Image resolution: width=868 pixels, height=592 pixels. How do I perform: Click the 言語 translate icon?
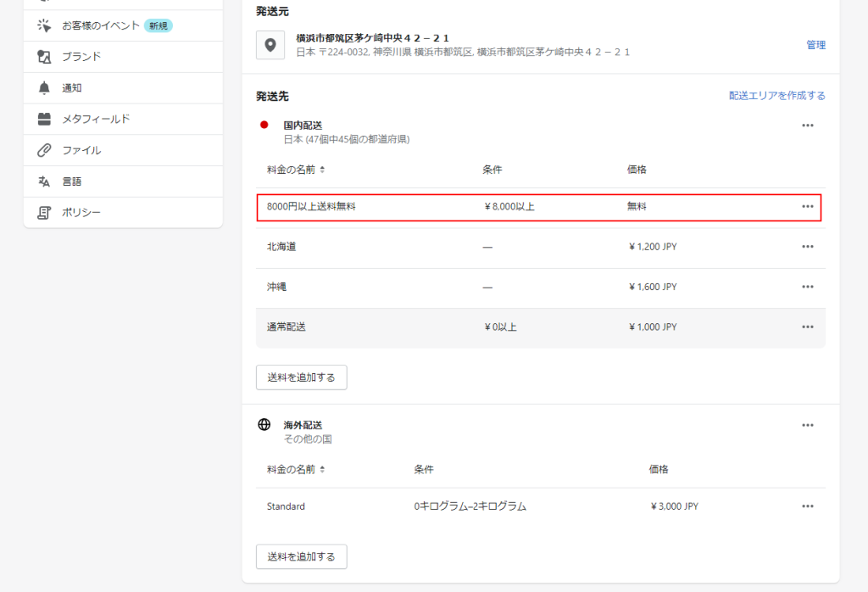pos(44,182)
